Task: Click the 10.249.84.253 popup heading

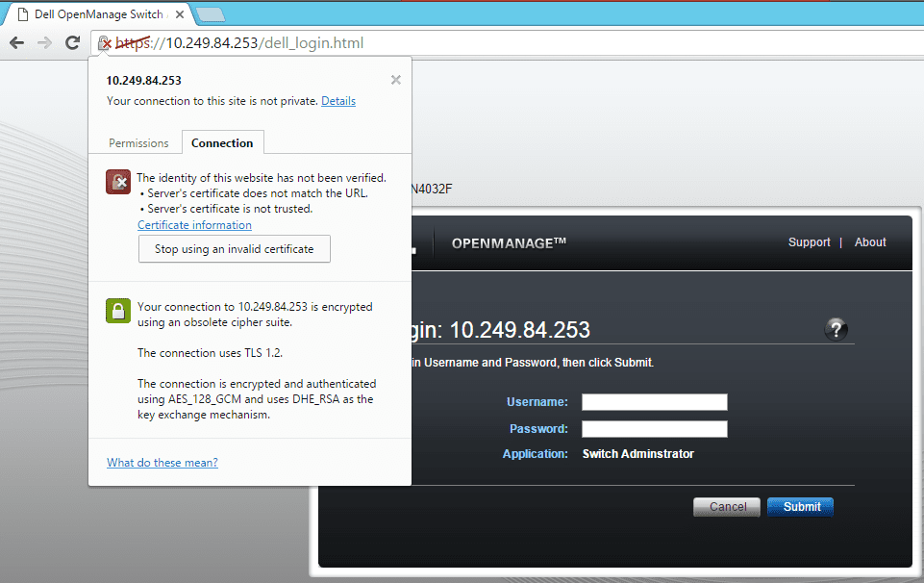Action: pyautogui.click(x=144, y=80)
